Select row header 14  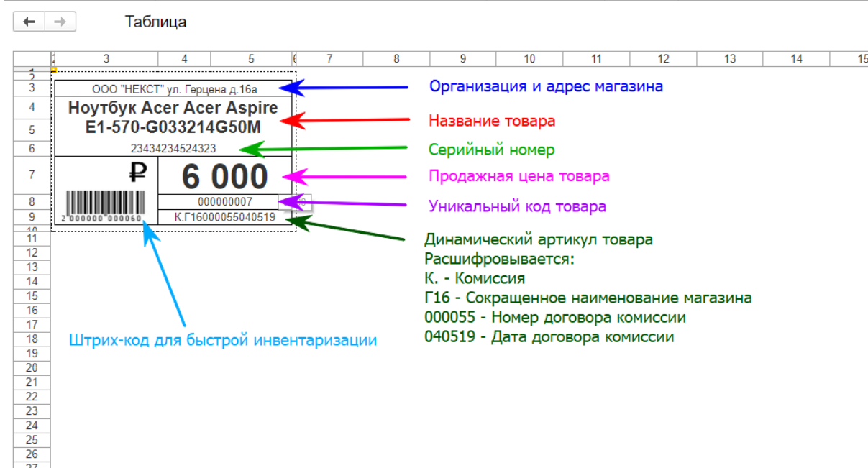click(32, 281)
